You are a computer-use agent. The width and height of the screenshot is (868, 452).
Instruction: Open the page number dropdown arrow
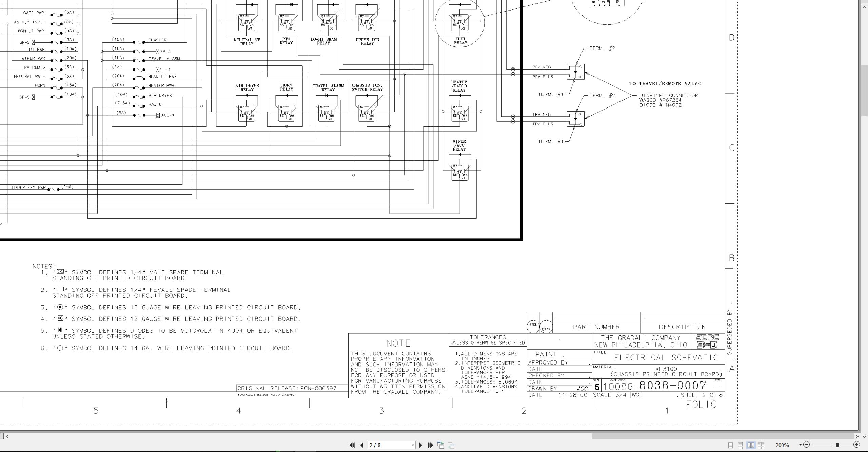pos(413,445)
